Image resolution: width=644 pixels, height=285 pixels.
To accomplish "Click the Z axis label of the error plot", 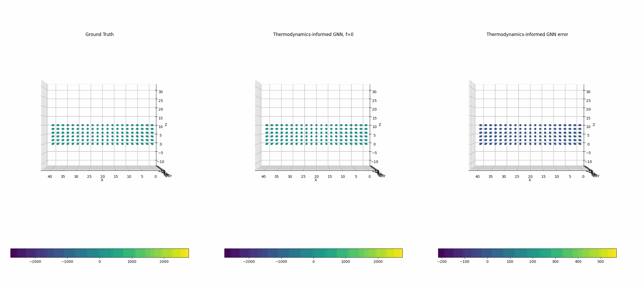I will click(594, 125).
